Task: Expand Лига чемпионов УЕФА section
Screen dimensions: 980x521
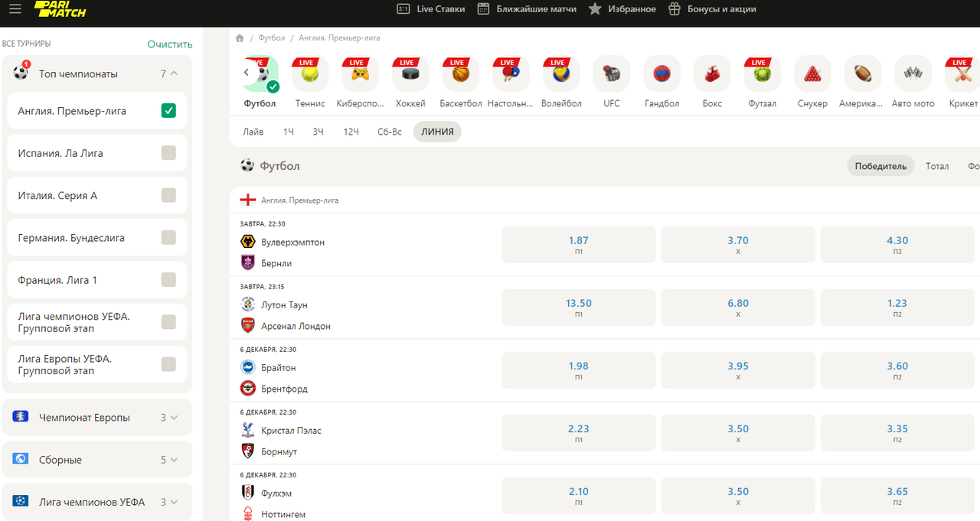Action: pyautogui.click(x=97, y=502)
